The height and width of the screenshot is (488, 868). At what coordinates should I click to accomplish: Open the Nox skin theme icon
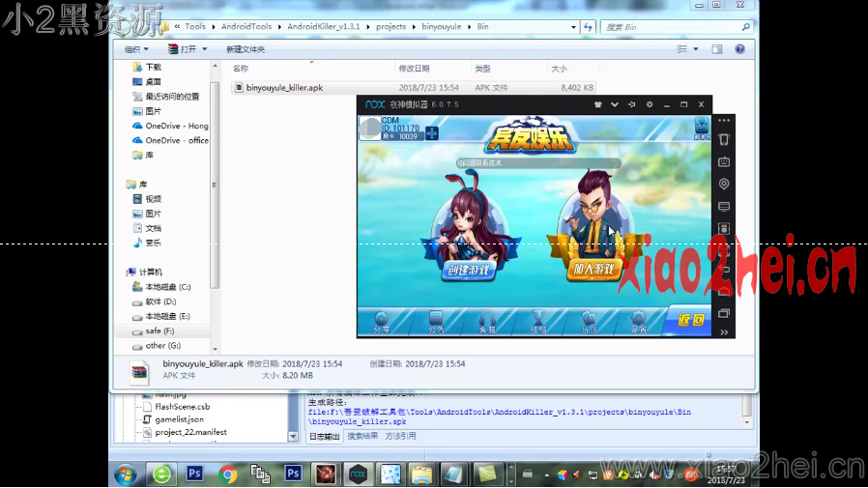tap(598, 104)
